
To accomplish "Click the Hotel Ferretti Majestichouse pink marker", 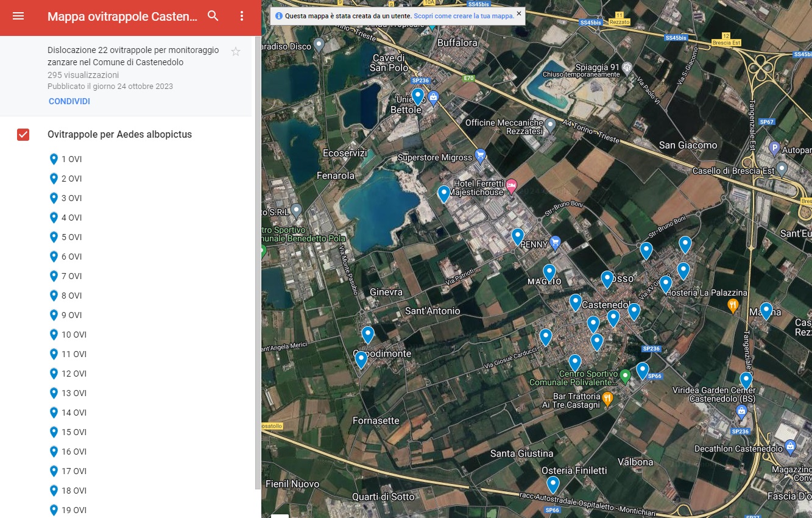I will pos(512,186).
